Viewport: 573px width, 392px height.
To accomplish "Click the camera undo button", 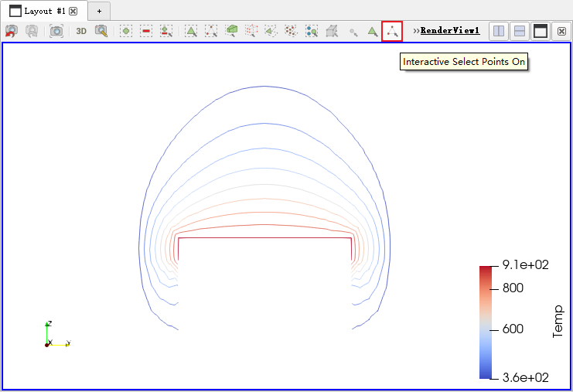I will tap(12, 31).
